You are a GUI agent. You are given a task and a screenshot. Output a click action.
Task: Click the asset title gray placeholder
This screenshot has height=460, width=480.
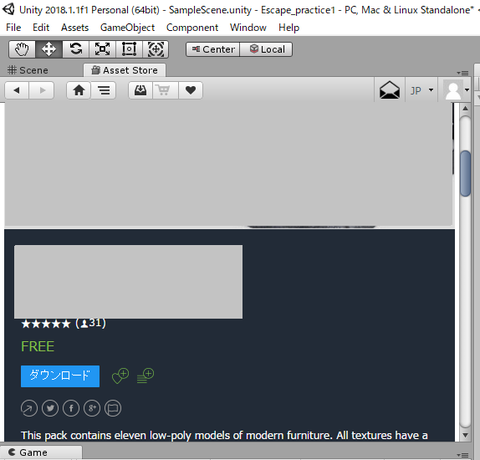click(x=128, y=282)
